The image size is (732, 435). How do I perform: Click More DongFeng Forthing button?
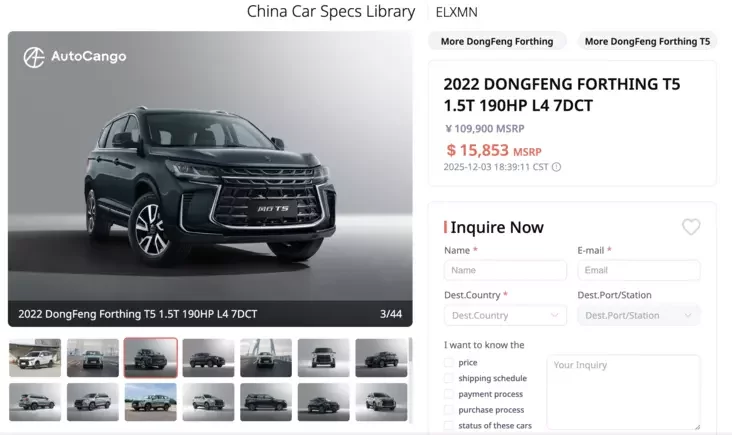(x=497, y=42)
